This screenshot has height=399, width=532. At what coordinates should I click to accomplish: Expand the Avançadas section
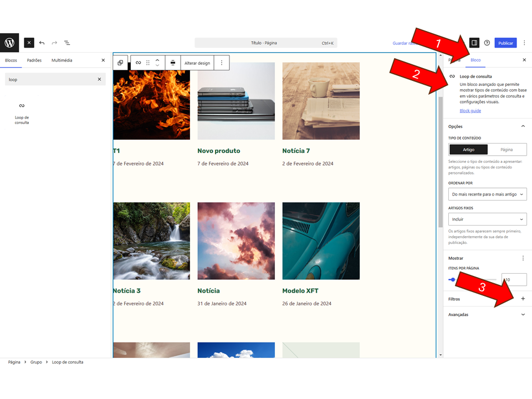[x=523, y=315]
